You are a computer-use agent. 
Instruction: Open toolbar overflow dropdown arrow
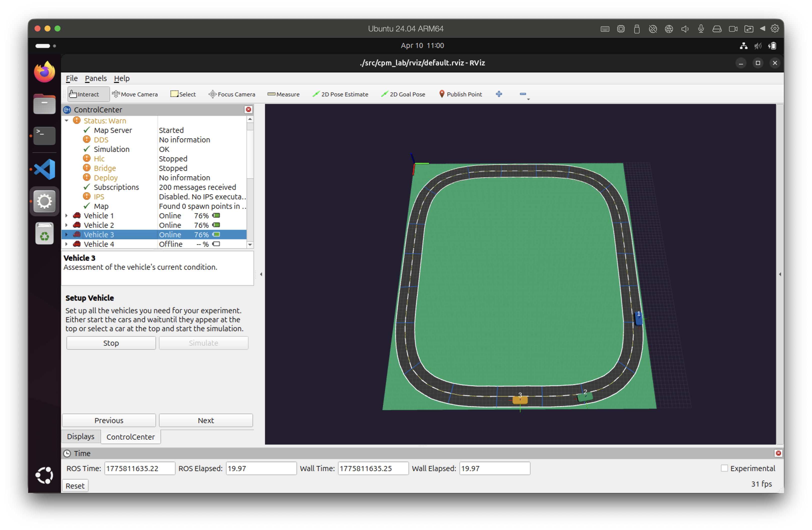(x=528, y=99)
